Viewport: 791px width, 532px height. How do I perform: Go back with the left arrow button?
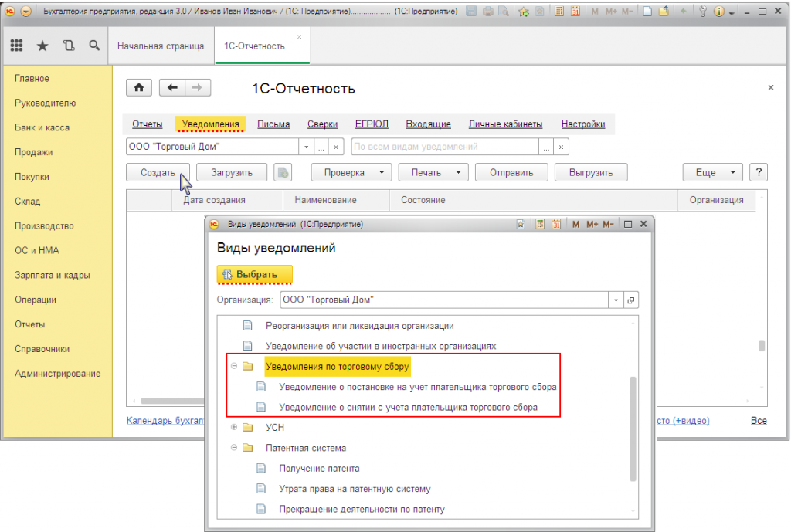pos(172,88)
